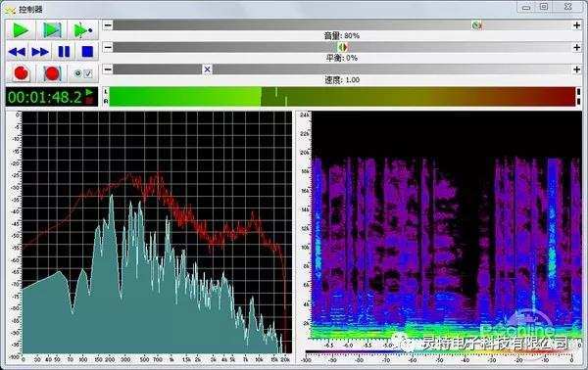Increase volume with the plus button
The height and width of the screenshot is (370, 588).
tap(577, 25)
